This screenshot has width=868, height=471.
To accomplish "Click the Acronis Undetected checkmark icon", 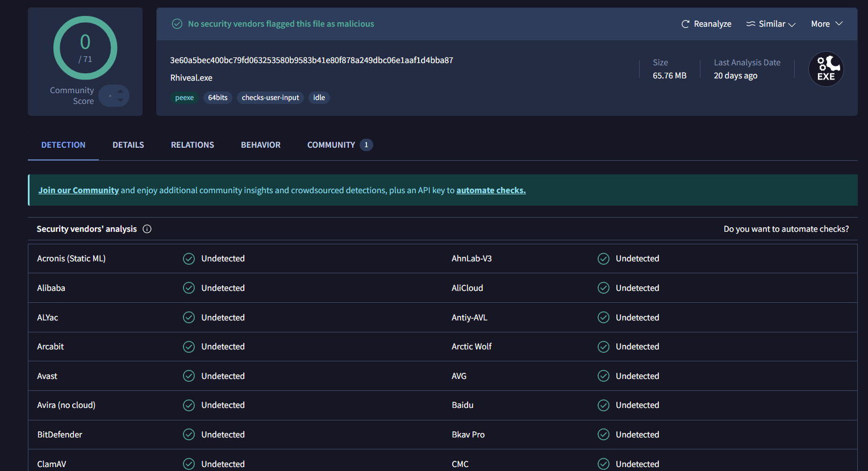I will 189,259.
